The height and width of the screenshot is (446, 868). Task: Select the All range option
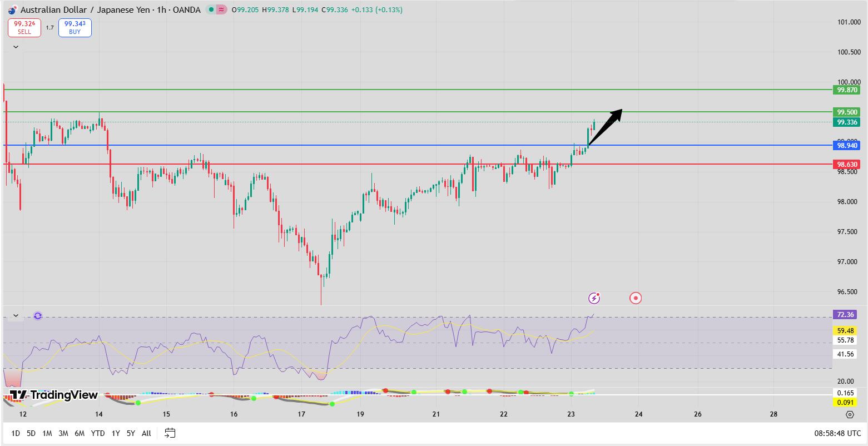point(146,433)
